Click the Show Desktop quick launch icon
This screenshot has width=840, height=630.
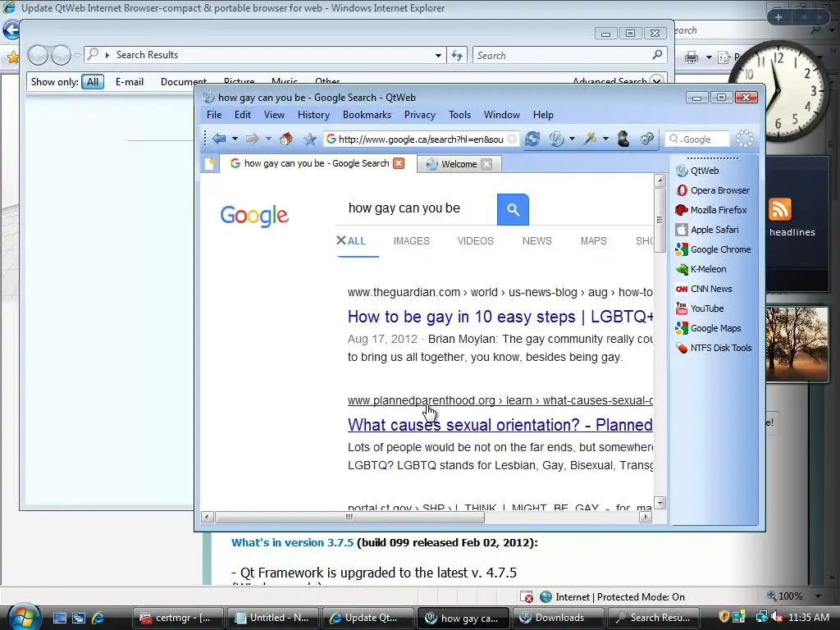[x=59, y=618]
